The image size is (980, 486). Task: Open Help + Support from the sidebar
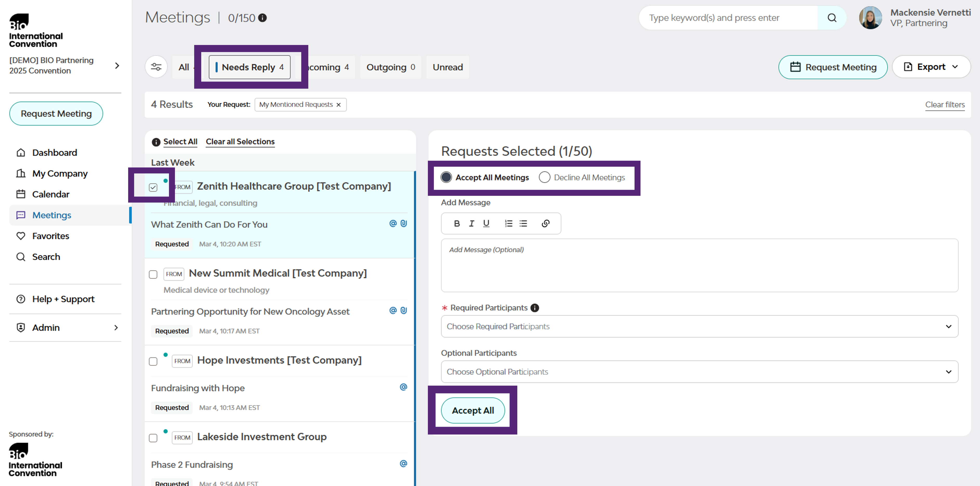[63, 299]
